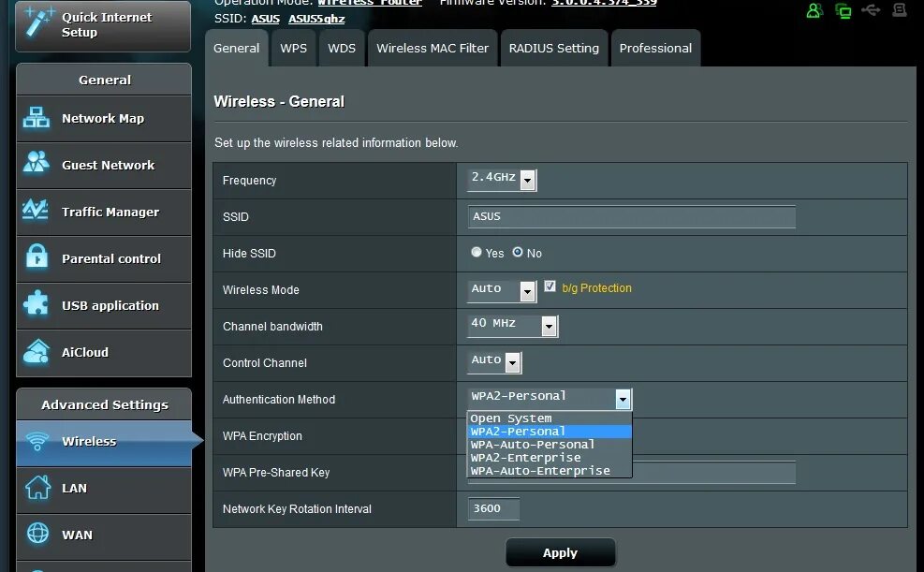Switch to the RADIUS Setting tab

coord(554,49)
